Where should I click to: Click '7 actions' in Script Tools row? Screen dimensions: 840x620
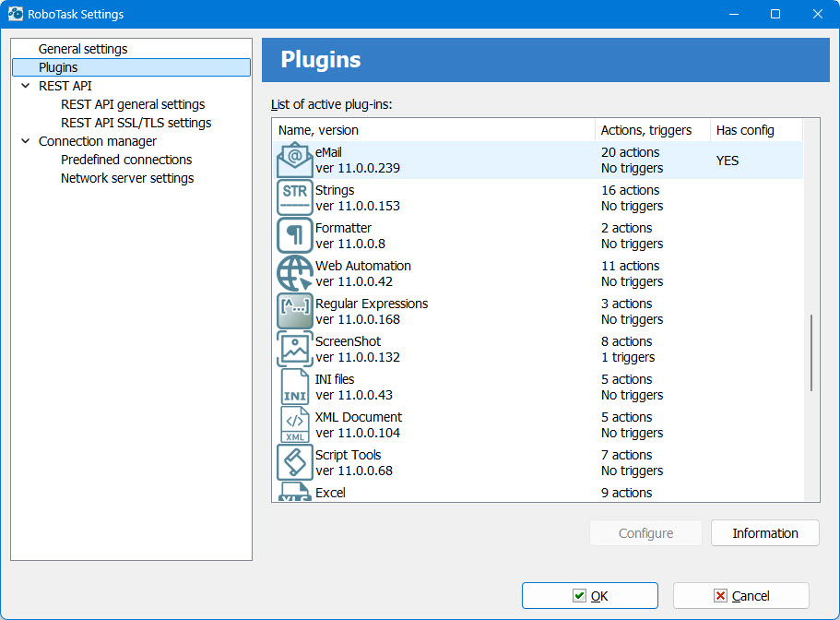click(x=626, y=455)
